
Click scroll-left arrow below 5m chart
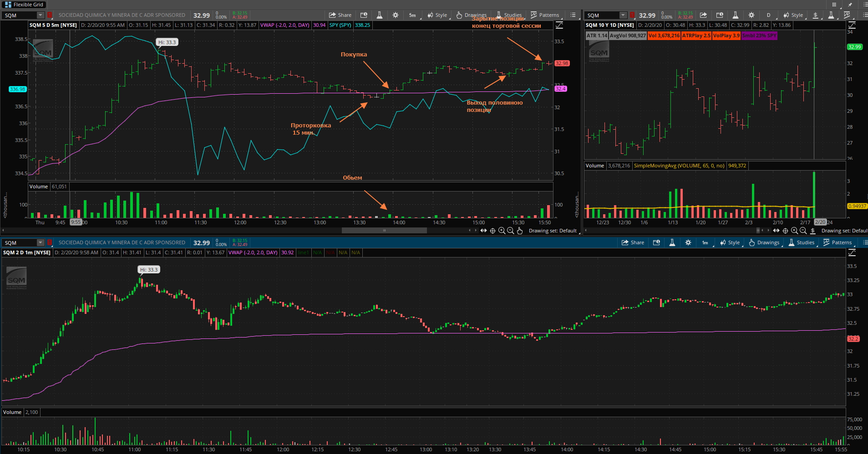click(x=470, y=231)
